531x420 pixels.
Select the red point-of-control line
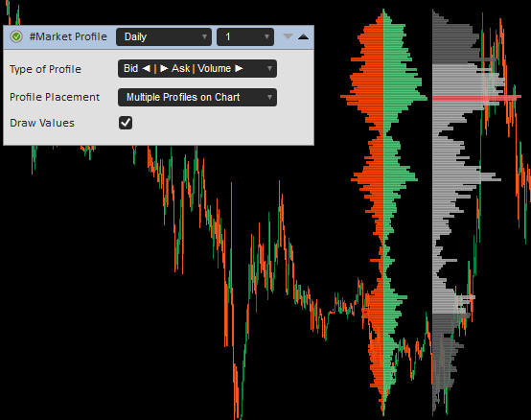[476, 98]
